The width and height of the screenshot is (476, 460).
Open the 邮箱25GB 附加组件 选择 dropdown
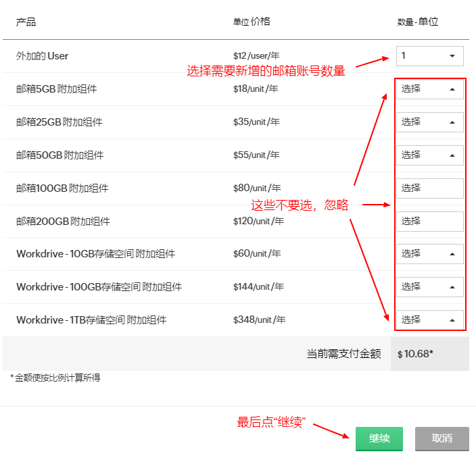click(x=429, y=122)
